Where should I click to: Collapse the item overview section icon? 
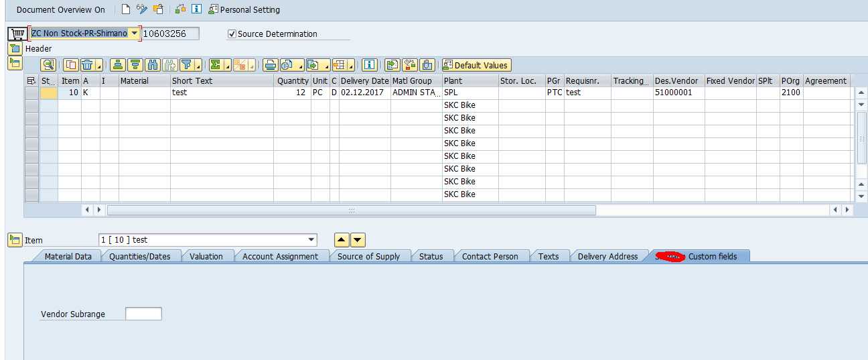[15, 63]
